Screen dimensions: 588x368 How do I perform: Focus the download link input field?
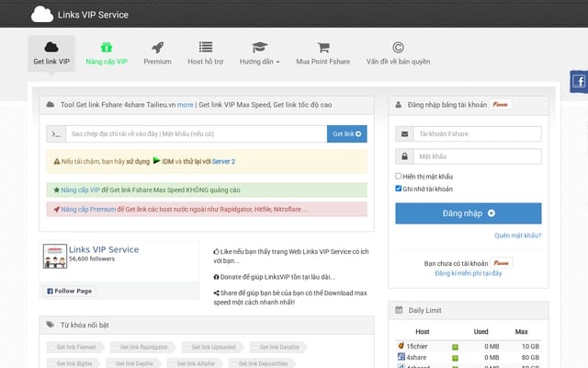pos(197,134)
